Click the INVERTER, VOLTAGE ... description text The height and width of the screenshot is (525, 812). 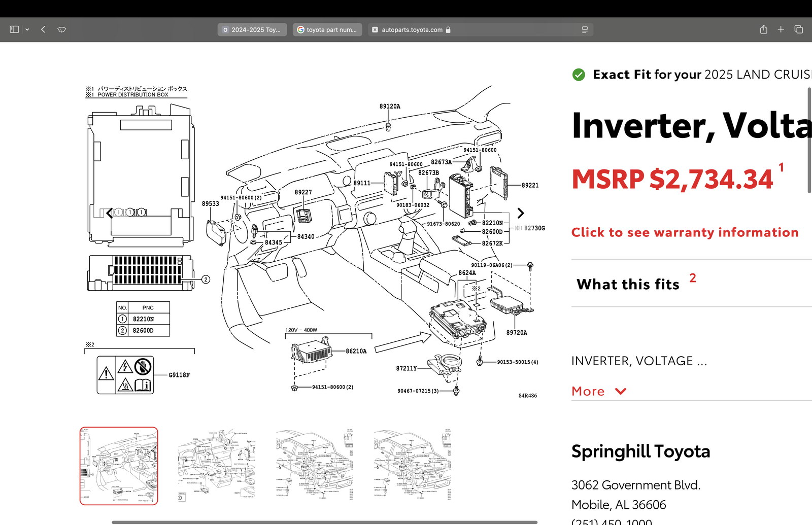point(639,361)
